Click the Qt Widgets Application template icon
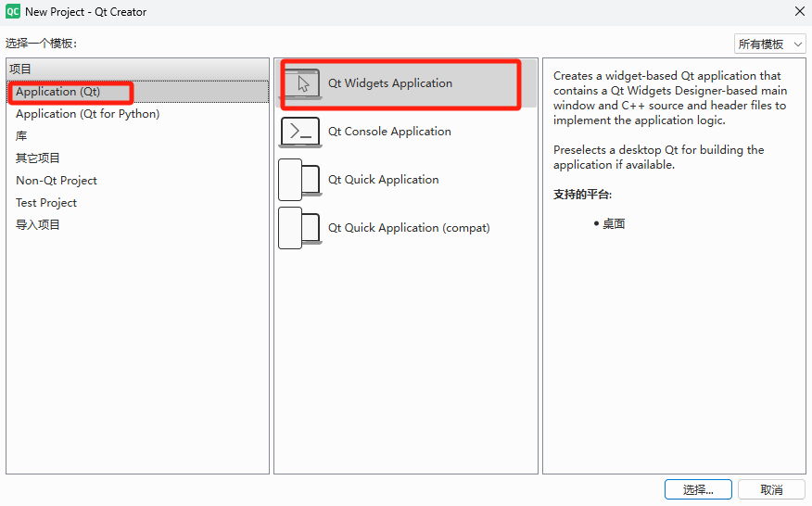The width and height of the screenshot is (812, 506). (x=301, y=83)
